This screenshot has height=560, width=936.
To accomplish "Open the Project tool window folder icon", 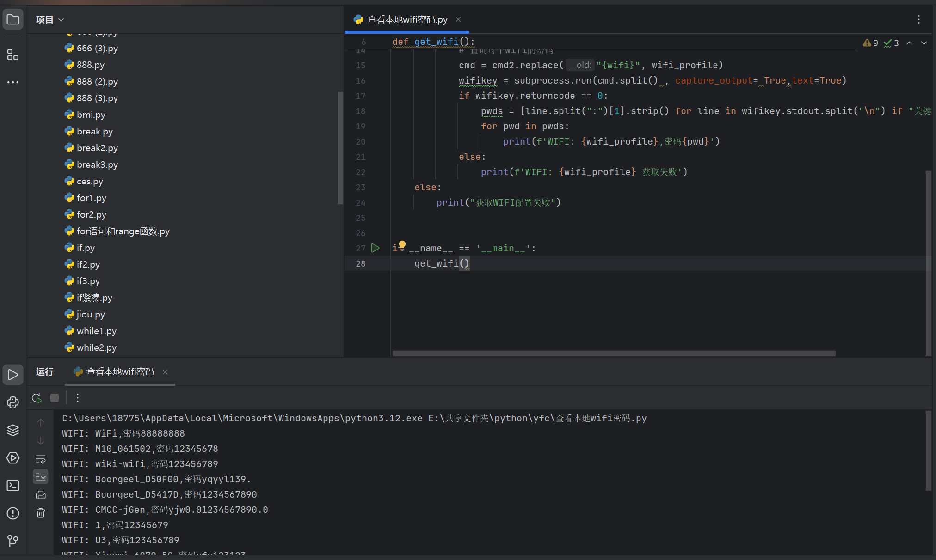I will tap(13, 20).
